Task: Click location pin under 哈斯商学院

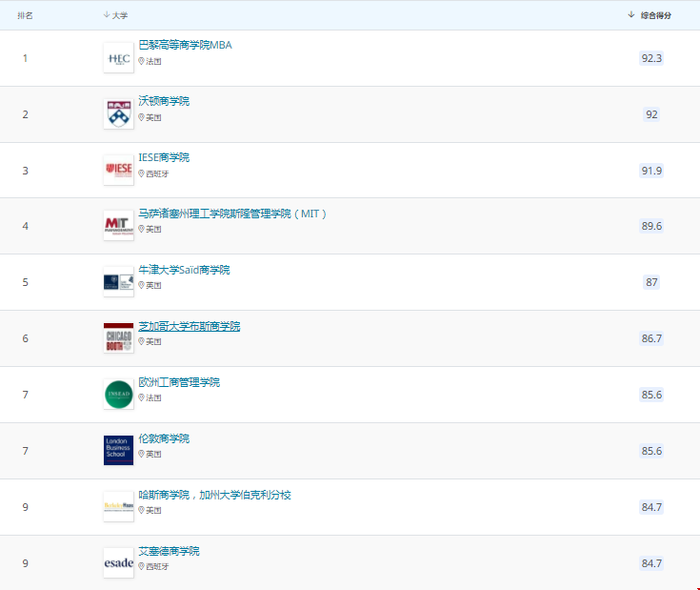Action: [x=141, y=510]
